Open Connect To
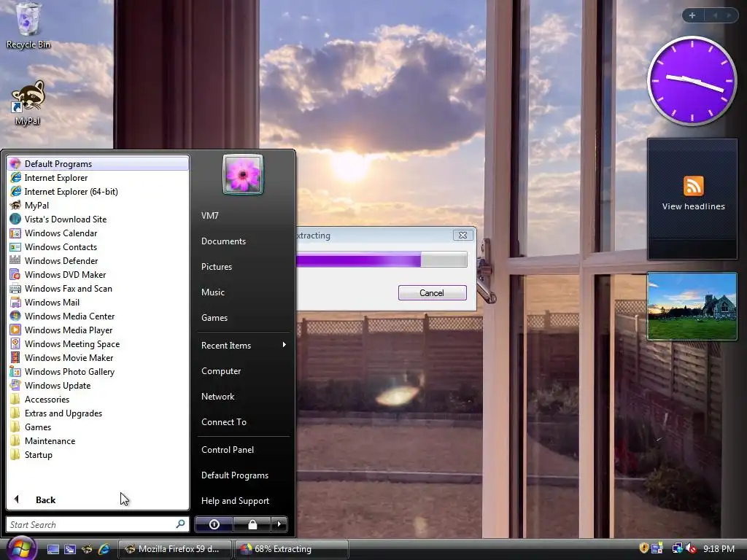Screen dimensions: 747x560 [x=243, y=422]
